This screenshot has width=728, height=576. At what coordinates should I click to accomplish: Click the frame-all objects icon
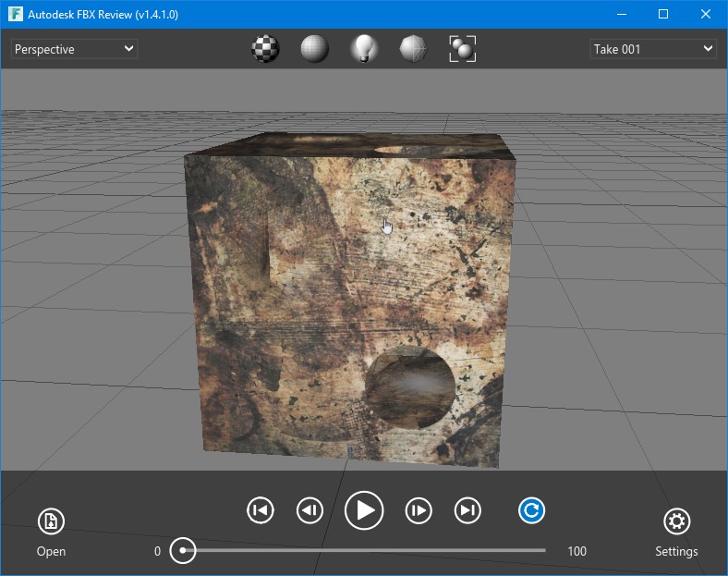(462, 49)
